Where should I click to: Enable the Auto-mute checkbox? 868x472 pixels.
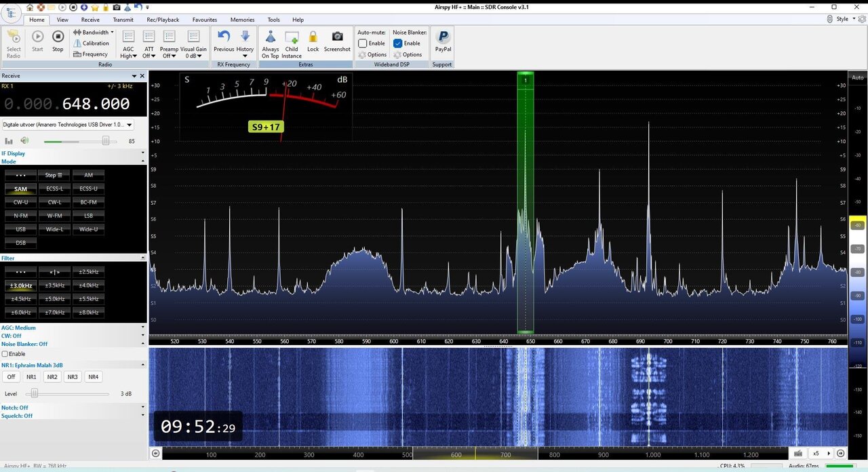point(363,43)
